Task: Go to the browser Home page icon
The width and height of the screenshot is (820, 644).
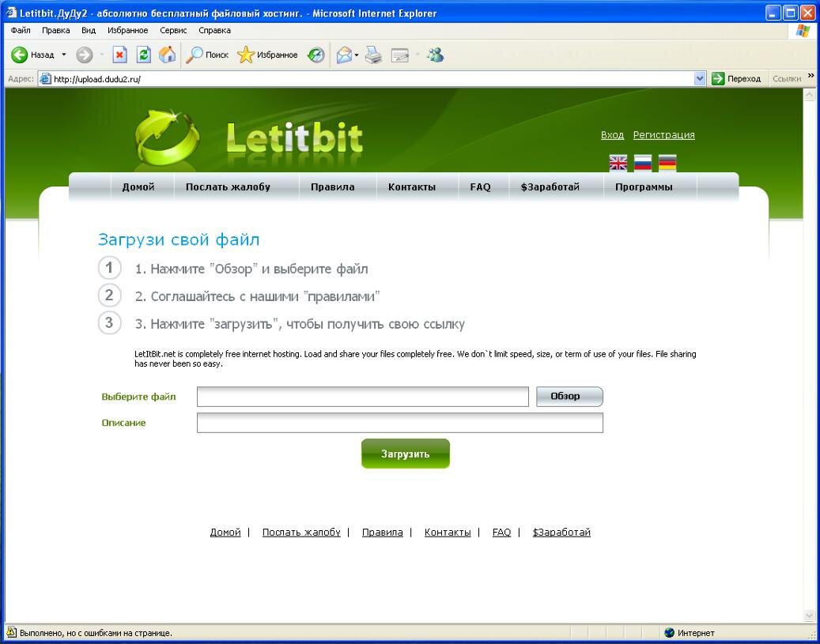Action: tap(167, 55)
